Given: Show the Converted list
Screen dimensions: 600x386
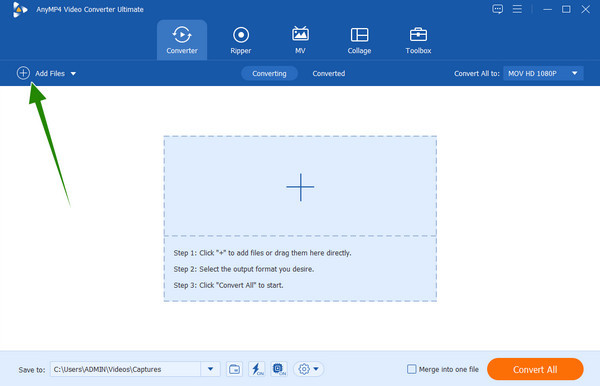Looking at the screenshot, I should (329, 73).
